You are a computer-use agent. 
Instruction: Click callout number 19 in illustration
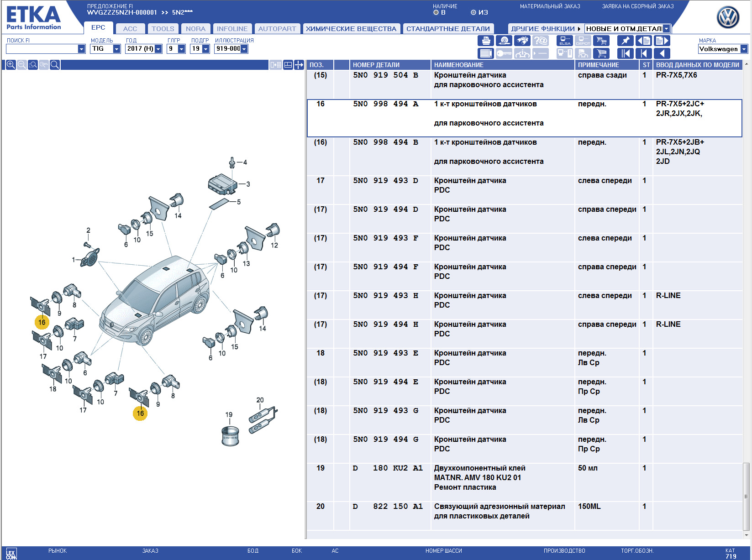click(229, 414)
